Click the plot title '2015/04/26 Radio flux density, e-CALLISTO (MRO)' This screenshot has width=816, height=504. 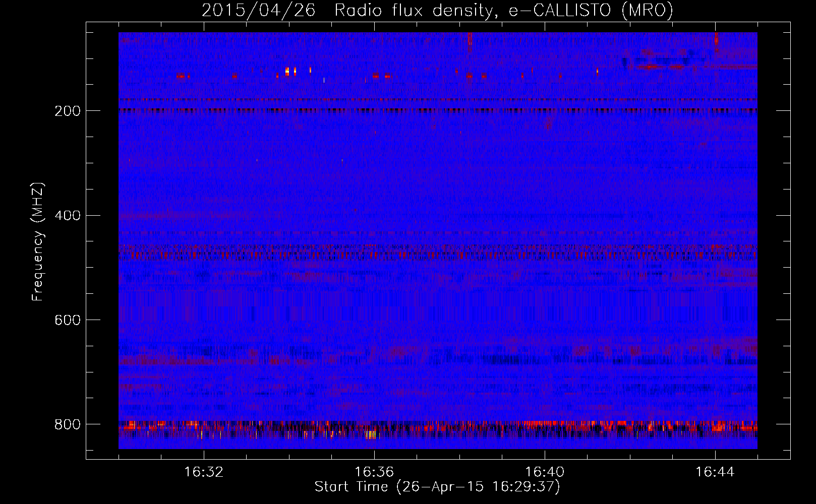click(437, 11)
